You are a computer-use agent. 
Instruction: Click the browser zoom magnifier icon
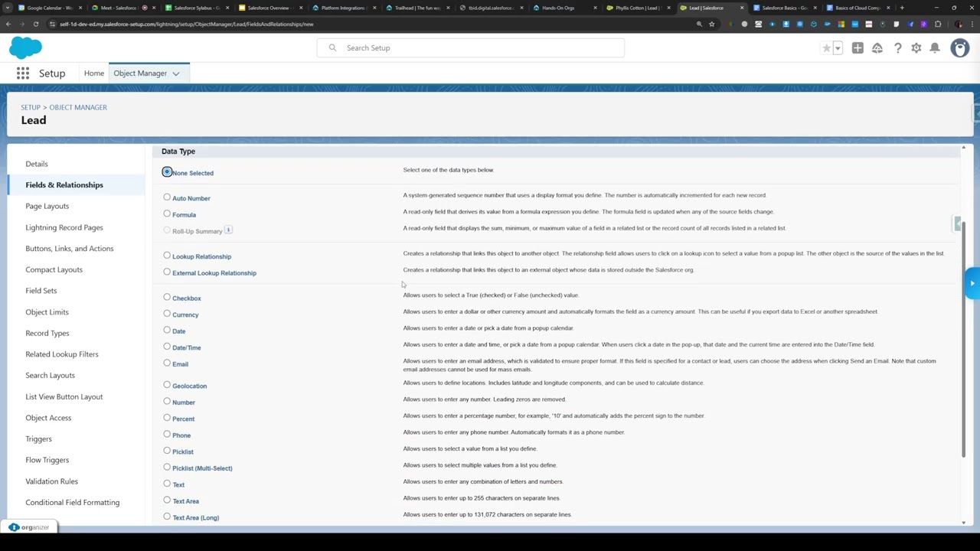coord(699,24)
